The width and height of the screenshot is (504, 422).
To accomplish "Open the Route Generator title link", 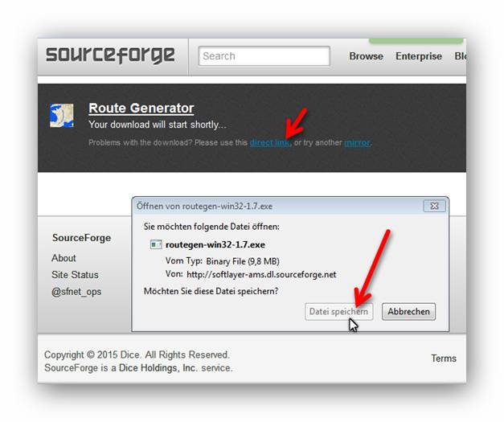I will click(x=141, y=109).
